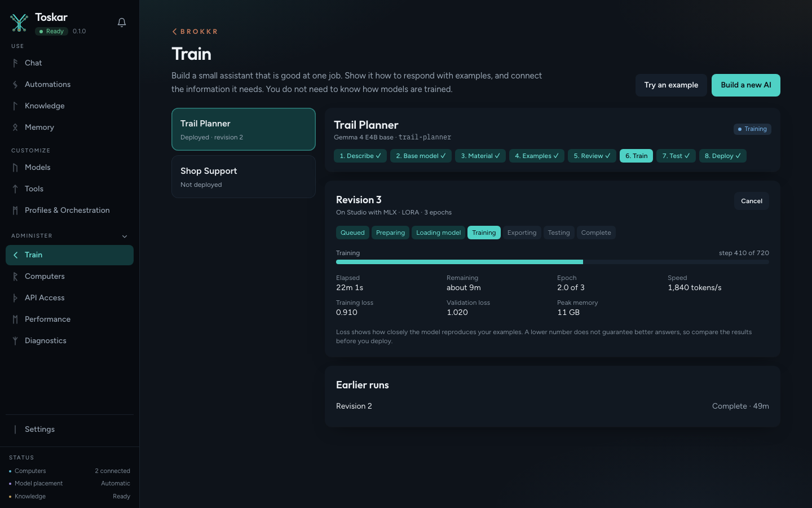Click the Memory sidebar icon

pos(15,128)
